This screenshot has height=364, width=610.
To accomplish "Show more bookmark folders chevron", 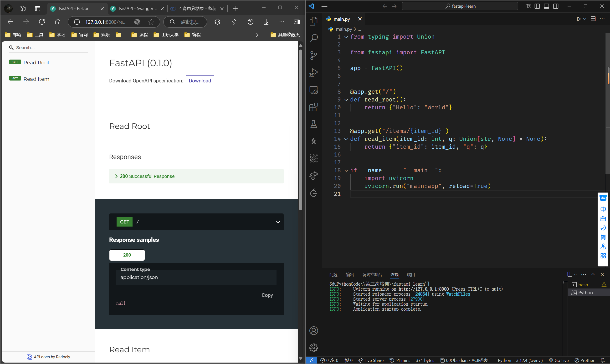I will tap(257, 35).
